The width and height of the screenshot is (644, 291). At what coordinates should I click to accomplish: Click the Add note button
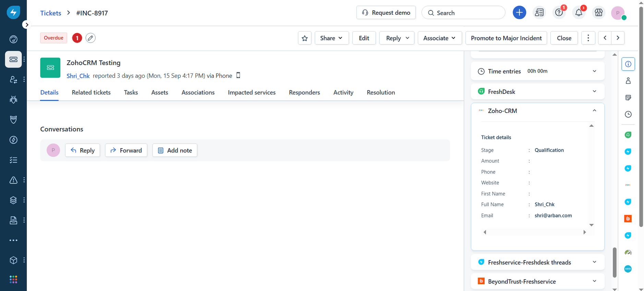pyautogui.click(x=175, y=150)
